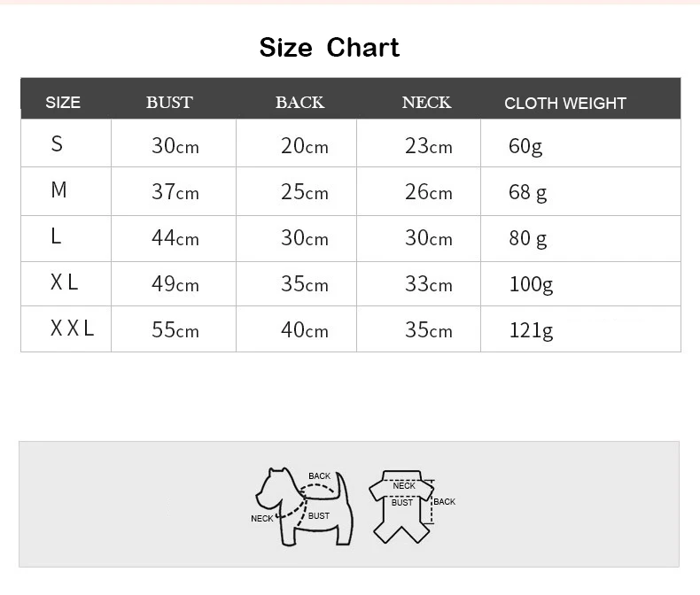Select the CLOTH WEIGHT column header

pos(565,104)
